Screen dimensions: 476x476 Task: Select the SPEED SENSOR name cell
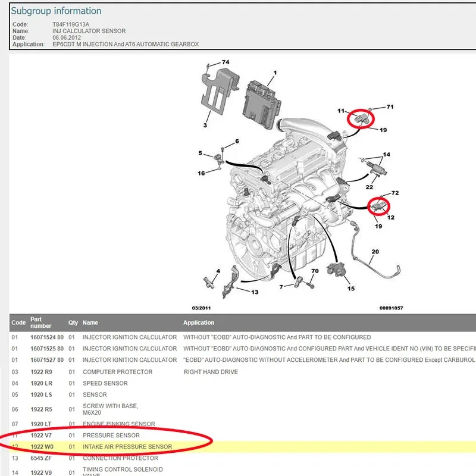point(105,383)
